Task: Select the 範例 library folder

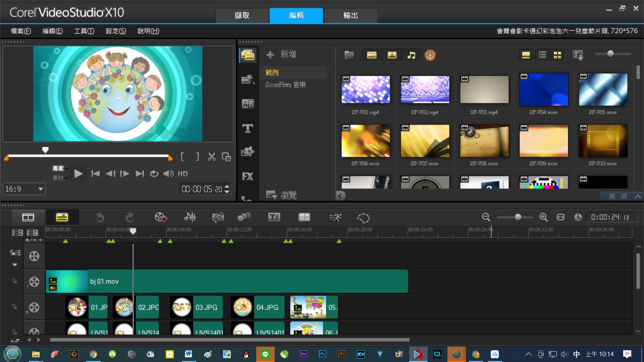Action: 272,72
